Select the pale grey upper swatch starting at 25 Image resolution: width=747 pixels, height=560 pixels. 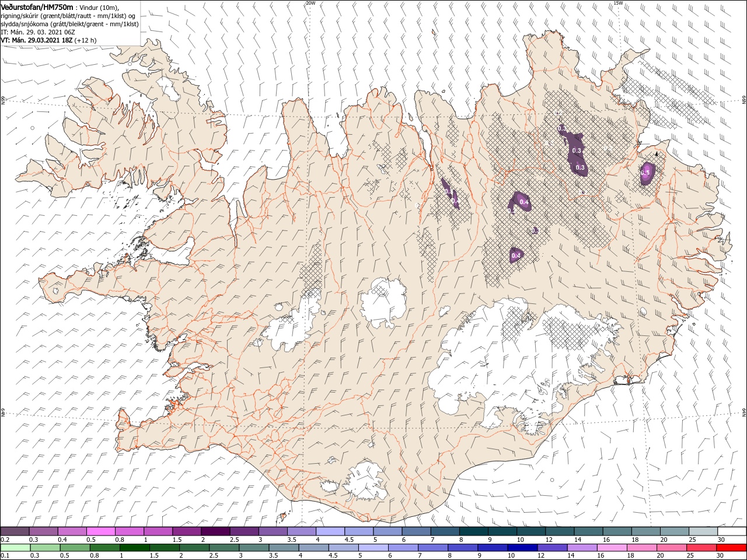[703, 531]
